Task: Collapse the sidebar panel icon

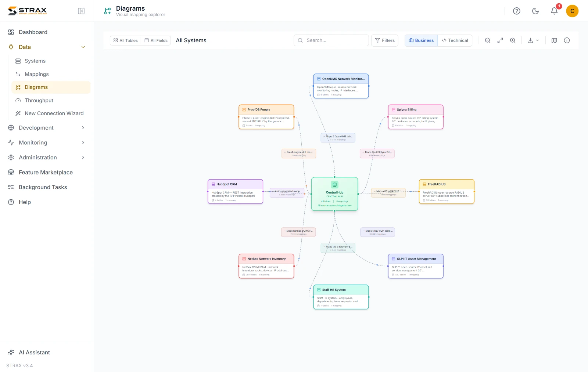Action: 81,11
